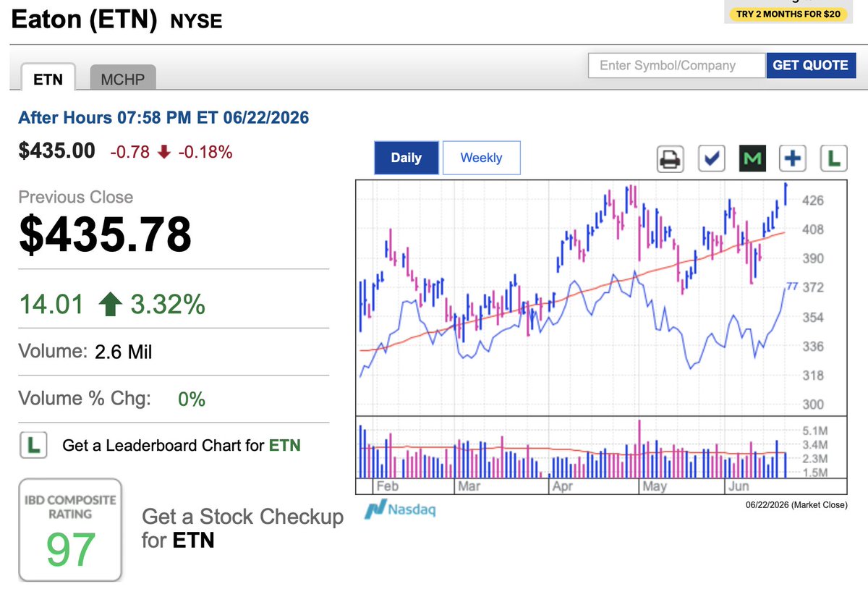The height and width of the screenshot is (597, 868).
Task: Select the Daily chart view
Action: [407, 158]
